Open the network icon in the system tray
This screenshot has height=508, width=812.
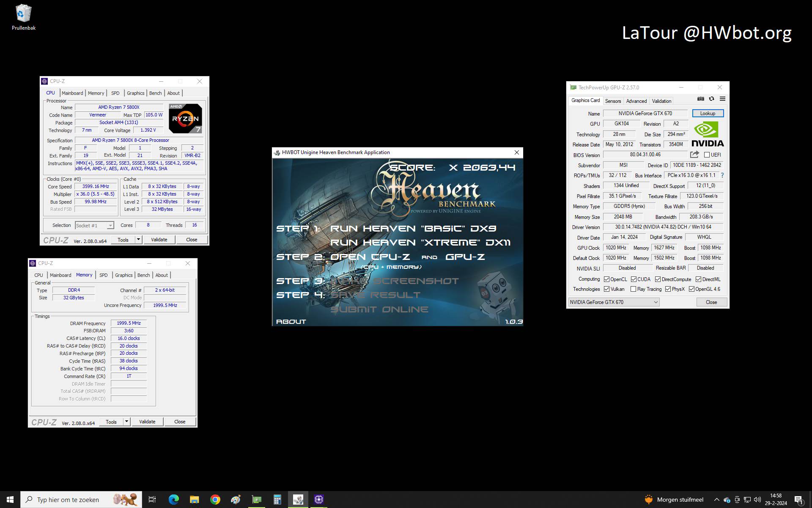pyautogui.click(x=747, y=500)
